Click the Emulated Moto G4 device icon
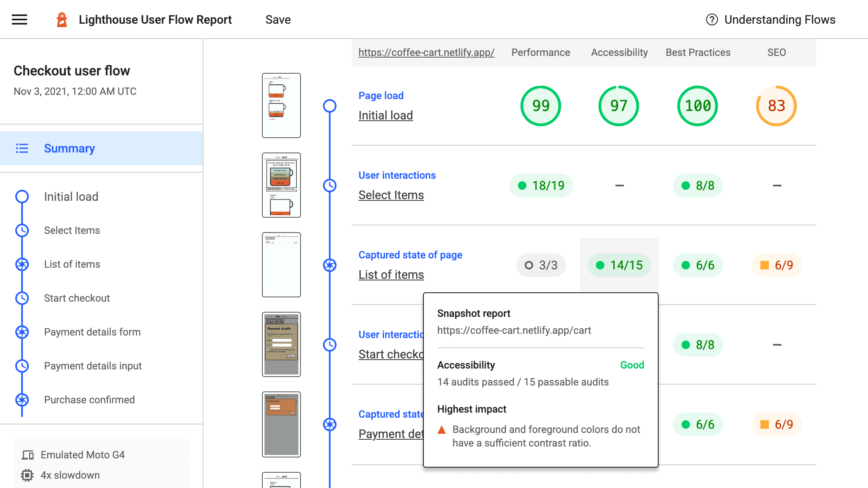 28,455
